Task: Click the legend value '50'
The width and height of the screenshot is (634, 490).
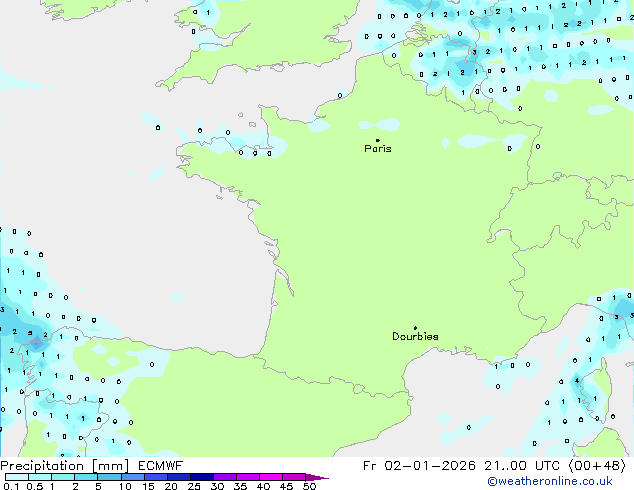Action: point(309,486)
